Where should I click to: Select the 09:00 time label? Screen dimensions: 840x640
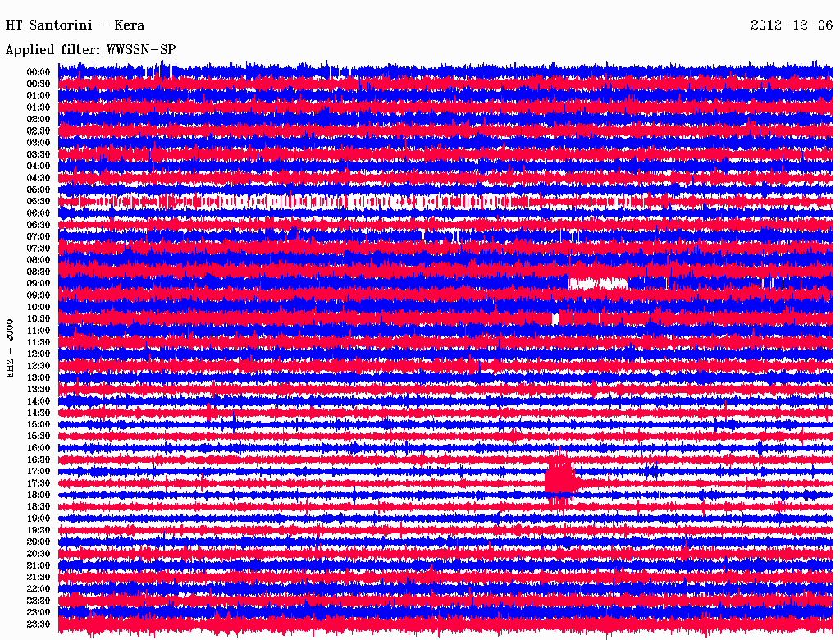(39, 283)
